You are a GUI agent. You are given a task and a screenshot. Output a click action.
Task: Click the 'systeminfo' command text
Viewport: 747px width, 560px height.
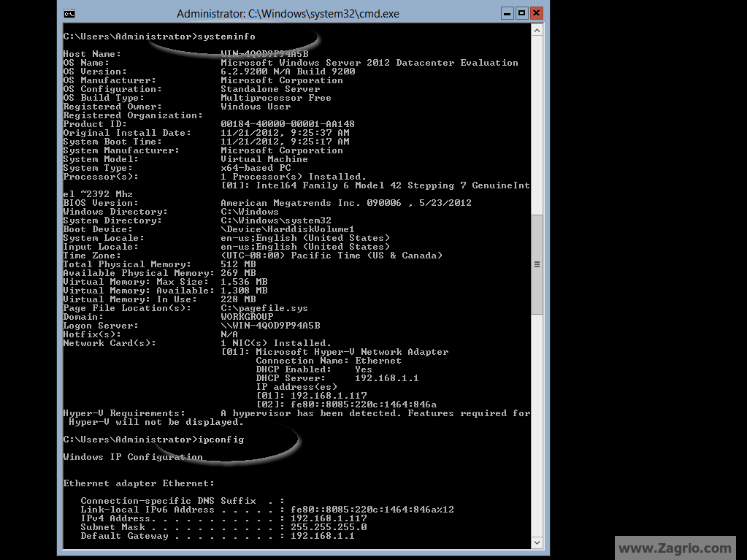tap(226, 37)
